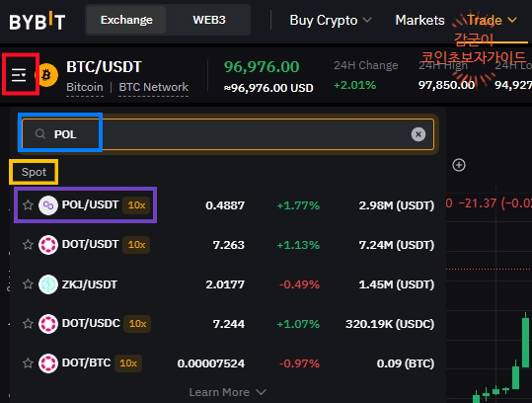Click the DOT/BTC coin logo
Viewport: 532px width, 403px height.
(x=48, y=363)
